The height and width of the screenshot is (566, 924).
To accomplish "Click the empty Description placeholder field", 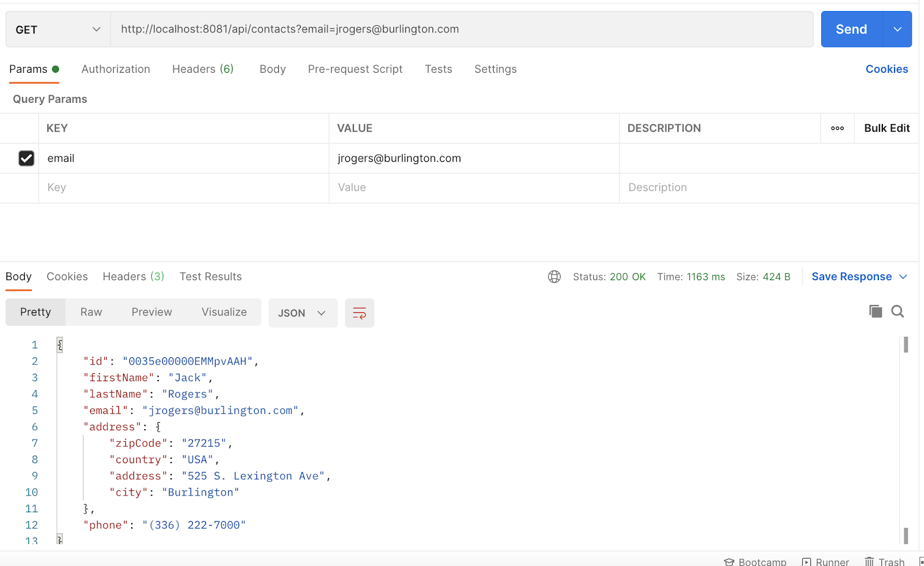I will coord(769,188).
